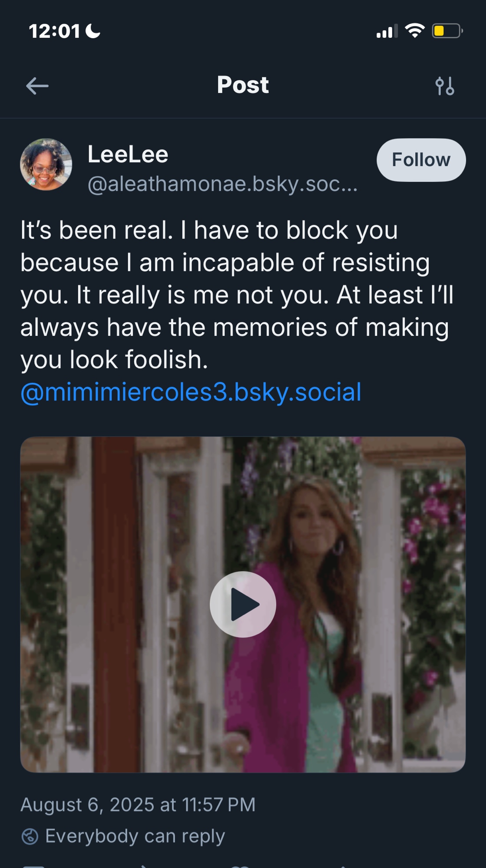Tap the cellular signal bars icon
Image resolution: width=486 pixels, height=868 pixels.
387,32
